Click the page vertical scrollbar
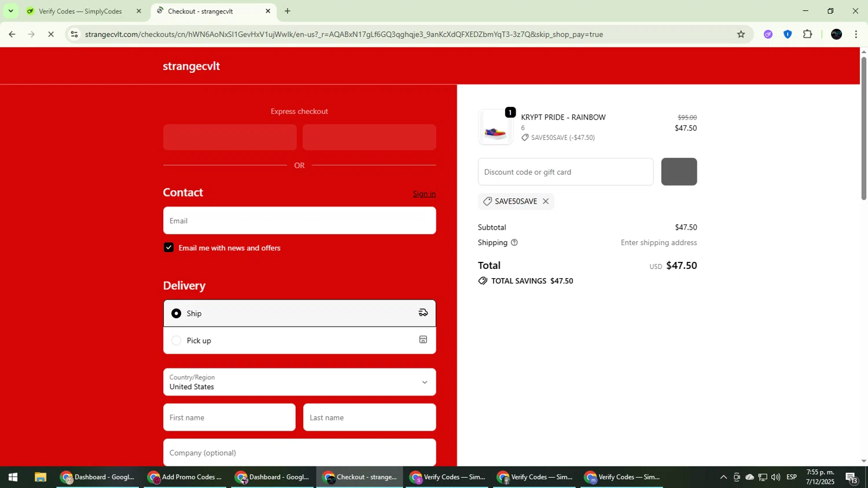This screenshot has width=868, height=488. point(863,128)
